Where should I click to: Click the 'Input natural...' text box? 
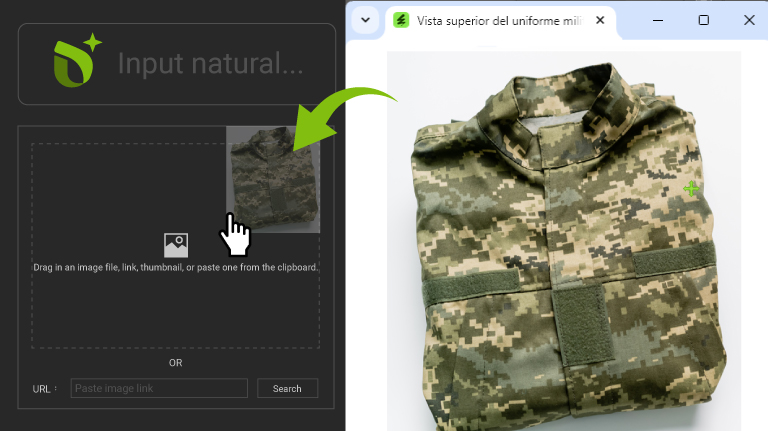click(x=210, y=64)
